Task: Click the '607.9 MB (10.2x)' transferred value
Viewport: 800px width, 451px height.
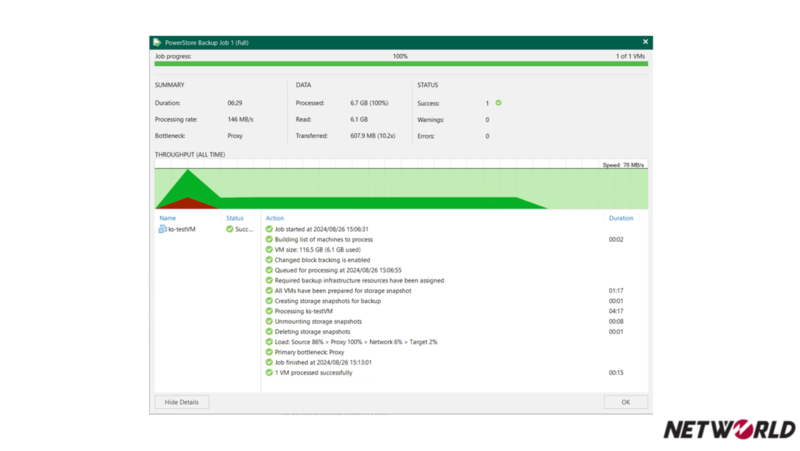Action: [372, 136]
